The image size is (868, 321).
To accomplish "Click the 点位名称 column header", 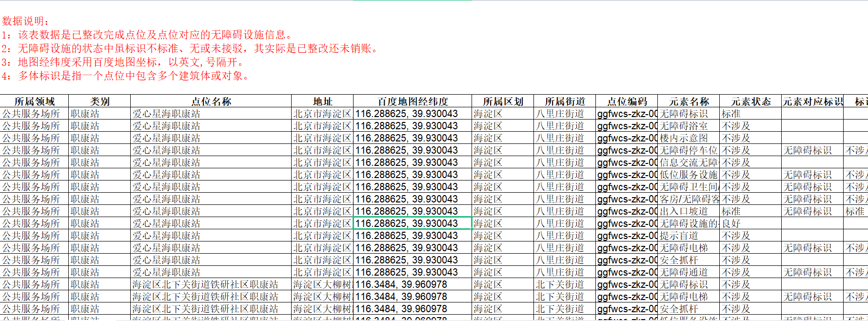I will point(211,101).
